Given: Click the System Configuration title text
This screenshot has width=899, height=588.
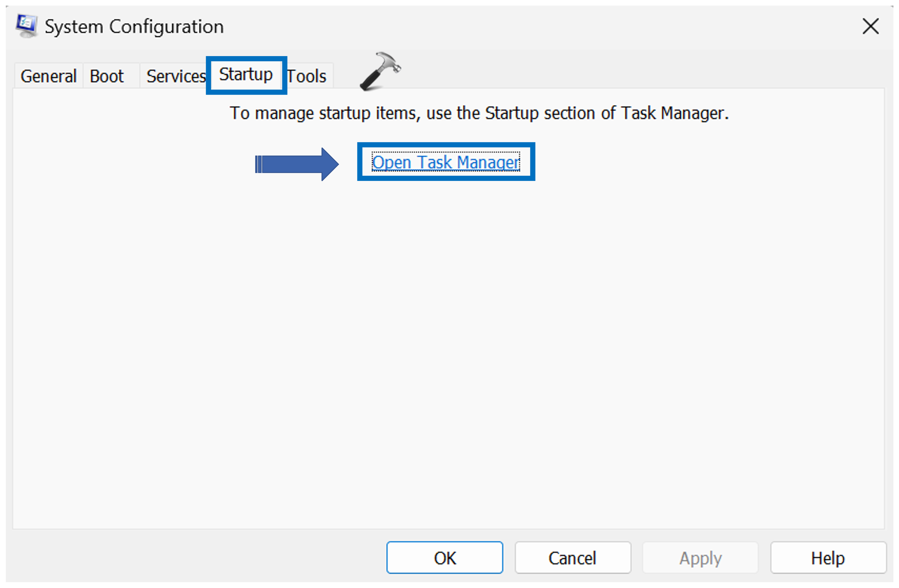Looking at the screenshot, I should click(x=134, y=27).
